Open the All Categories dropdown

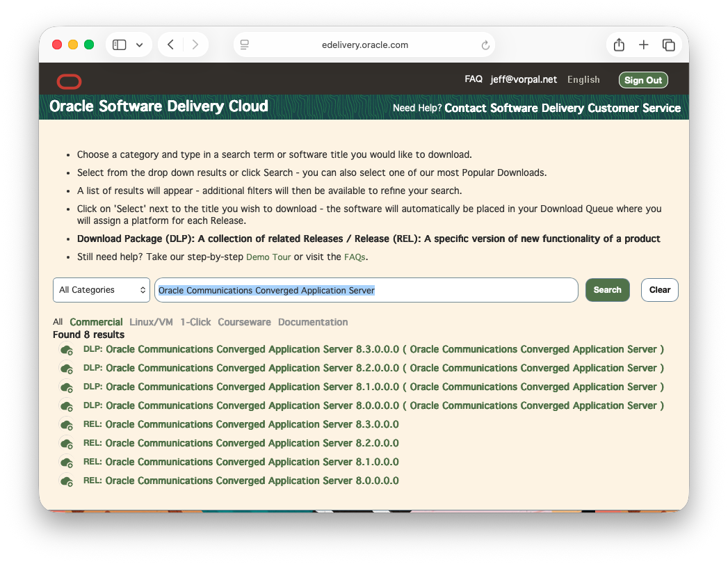click(102, 290)
